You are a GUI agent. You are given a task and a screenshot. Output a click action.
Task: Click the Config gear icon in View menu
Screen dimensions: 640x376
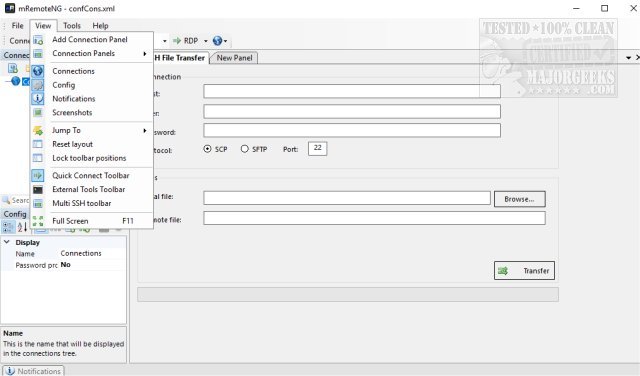tap(38, 85)
